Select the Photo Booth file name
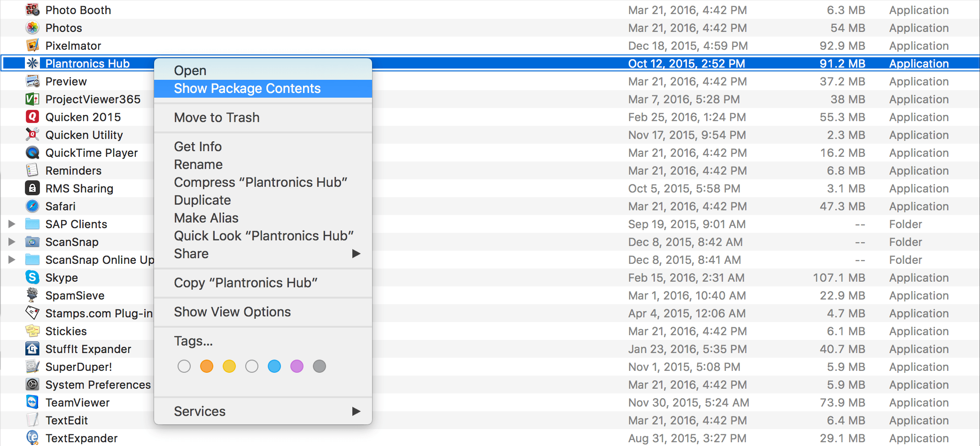Viewport: 980px width, 446px height. pos(78,10)
